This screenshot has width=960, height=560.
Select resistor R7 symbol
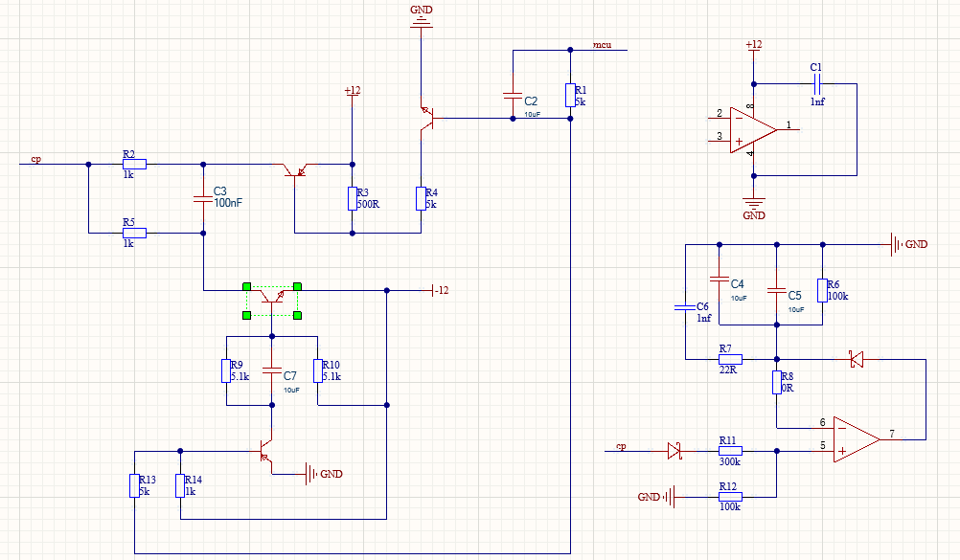click(730, 359)
